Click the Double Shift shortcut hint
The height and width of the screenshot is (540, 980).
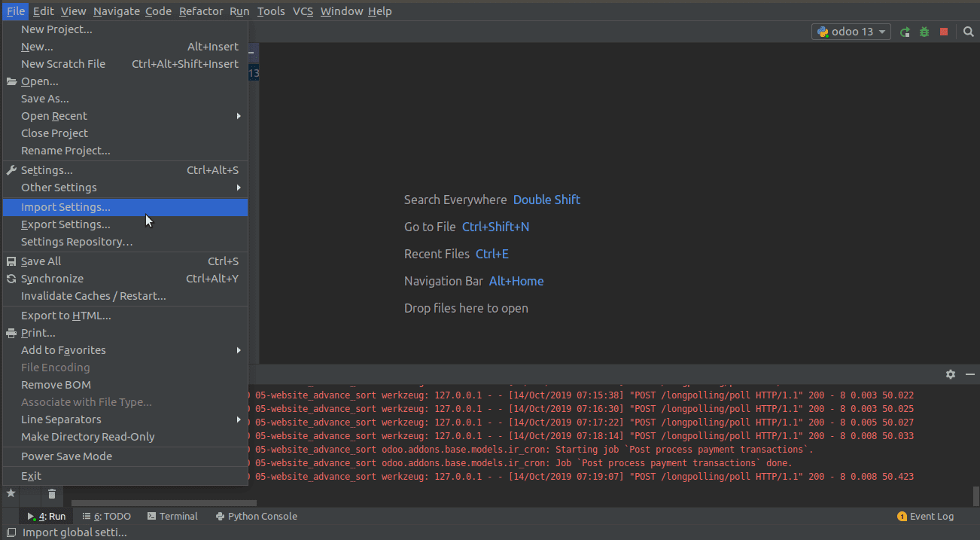tap(546, 200)
